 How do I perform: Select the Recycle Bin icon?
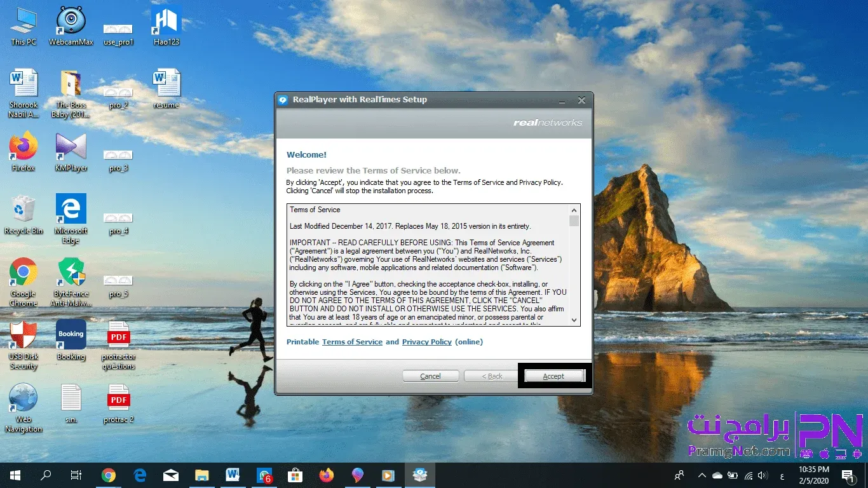click(x=24, y=215)
